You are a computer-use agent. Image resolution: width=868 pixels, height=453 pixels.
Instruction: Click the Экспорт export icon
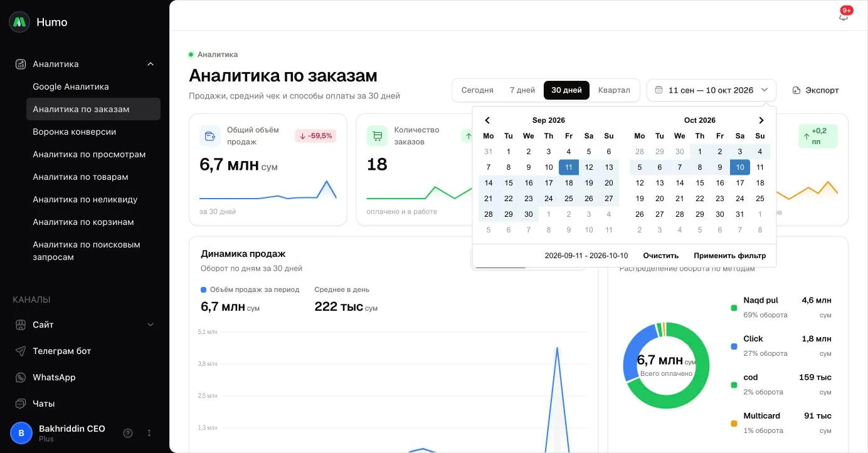tap(797, 90)
